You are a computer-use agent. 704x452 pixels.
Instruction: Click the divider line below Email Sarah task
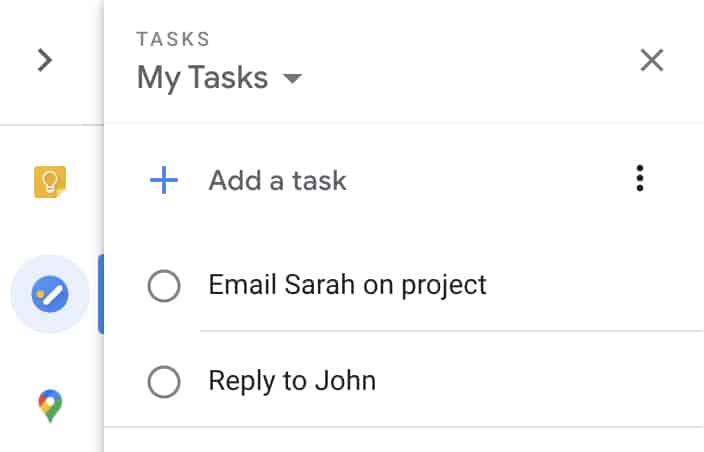450,330
